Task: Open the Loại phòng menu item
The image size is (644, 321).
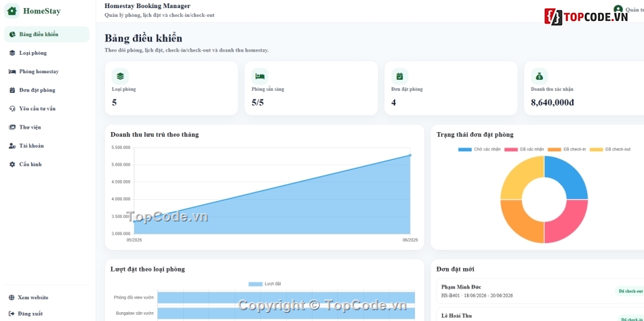Action: pos(47,53)
